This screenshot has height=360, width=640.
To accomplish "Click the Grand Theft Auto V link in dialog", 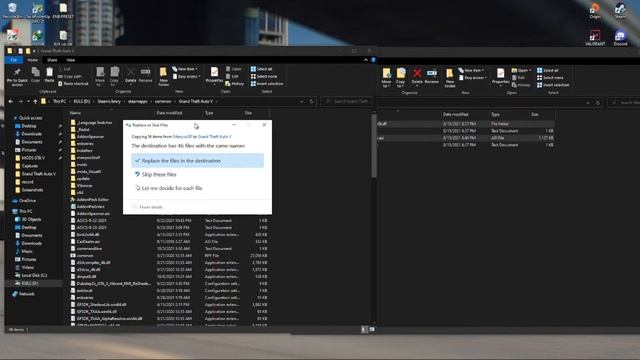I will [214, 137].
